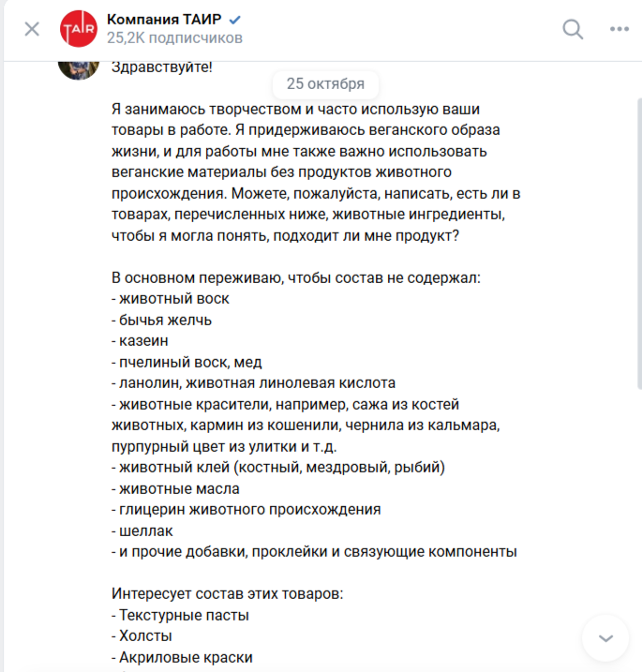
Task: Click the 'животный воск' list item
Action: [171, 298]
